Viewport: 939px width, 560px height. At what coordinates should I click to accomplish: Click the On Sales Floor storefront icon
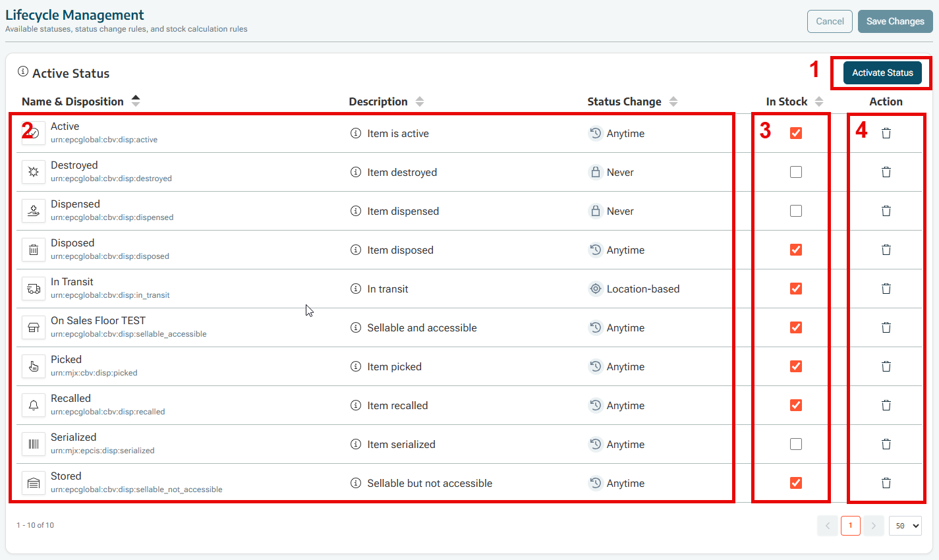point(34,327)
